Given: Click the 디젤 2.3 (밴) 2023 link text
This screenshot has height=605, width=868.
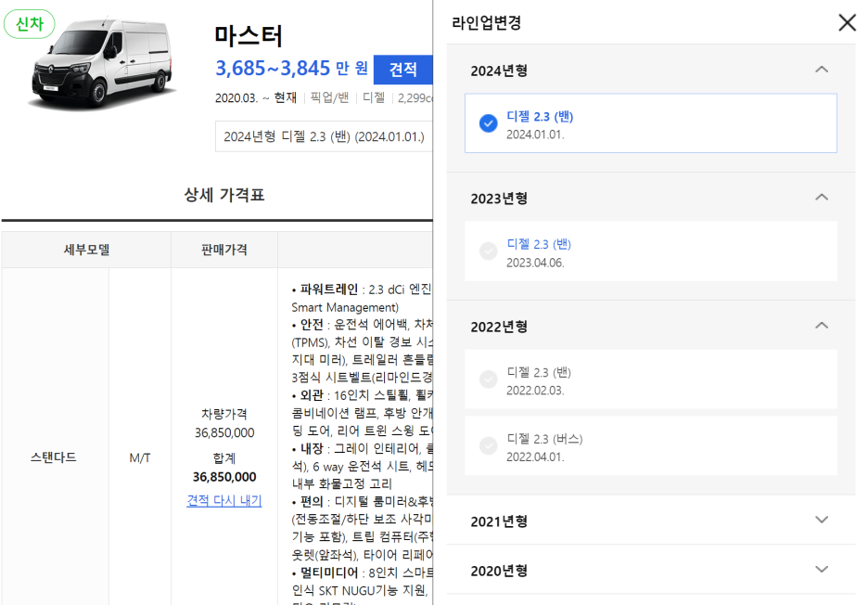Looking at the screenshot, I should [539, 244].
